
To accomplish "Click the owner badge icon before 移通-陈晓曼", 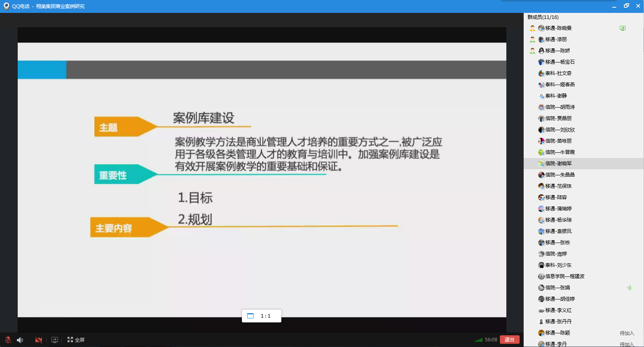I will (533, 28).
